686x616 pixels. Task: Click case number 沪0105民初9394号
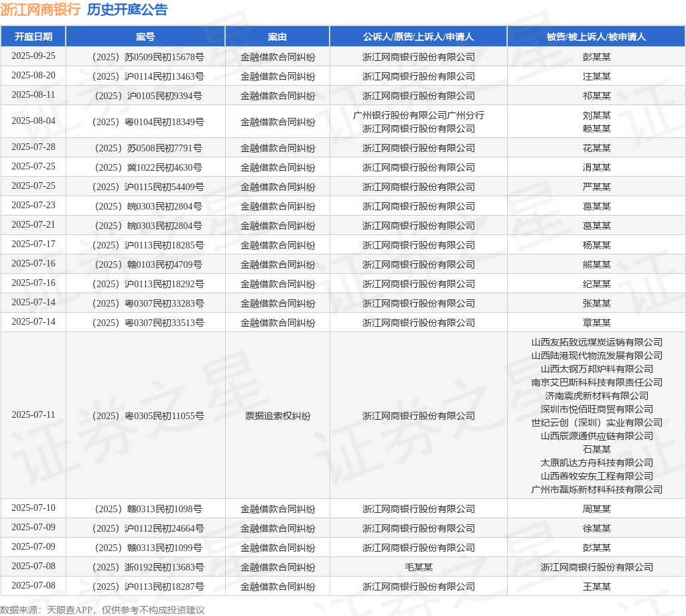coord(148,96)
